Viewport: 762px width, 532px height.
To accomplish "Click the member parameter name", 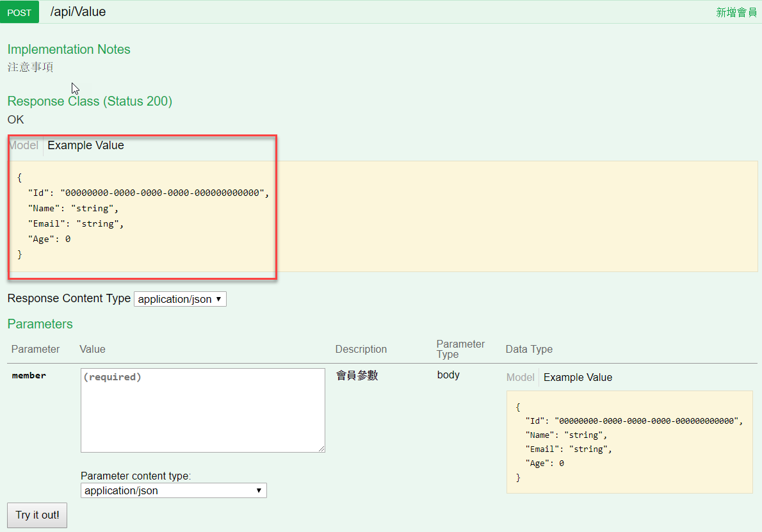I will [29, 376].
